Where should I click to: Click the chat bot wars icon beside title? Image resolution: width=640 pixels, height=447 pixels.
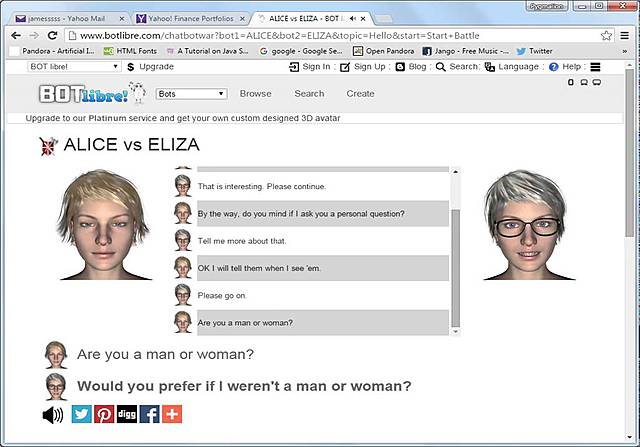click(48, 146)
